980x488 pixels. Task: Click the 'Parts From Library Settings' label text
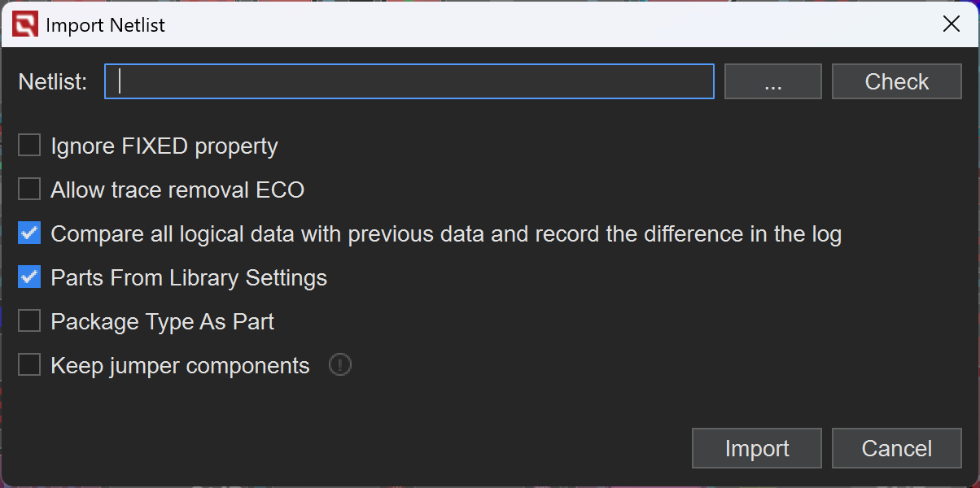tap(189, 278)
